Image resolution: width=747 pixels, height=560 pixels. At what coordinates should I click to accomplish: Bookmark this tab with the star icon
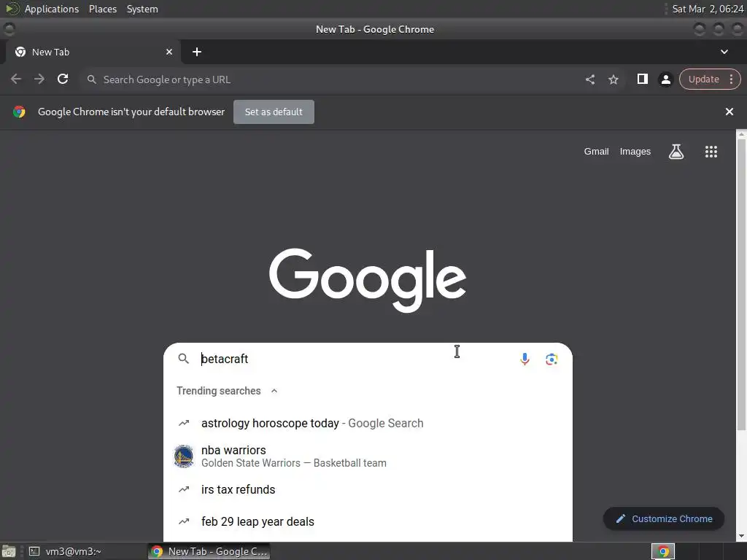(x=613, y=79)
